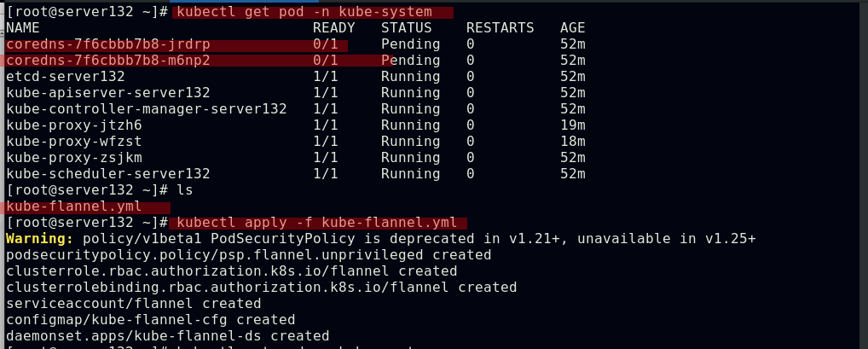Click the "configmap/kube-flannel-cfg created" output line
The width and height of the screenshot is (868, 349).
pos(150,320)
